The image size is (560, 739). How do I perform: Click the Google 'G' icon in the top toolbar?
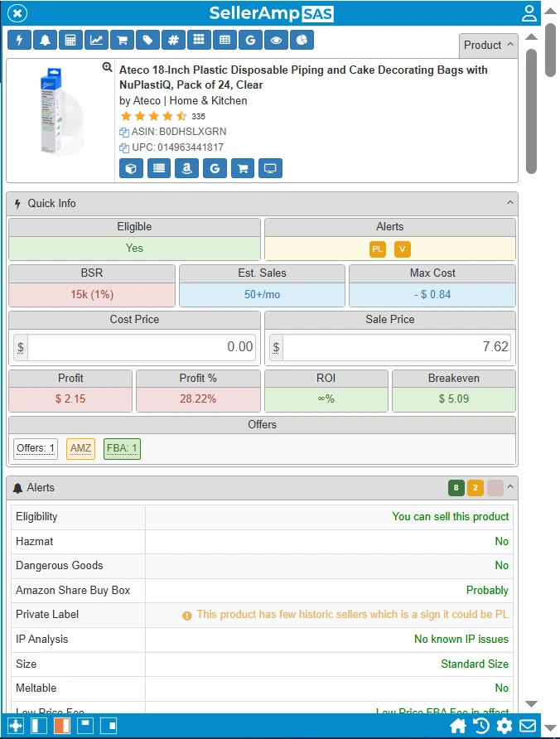pyautogui.click(x=250, y=40)
